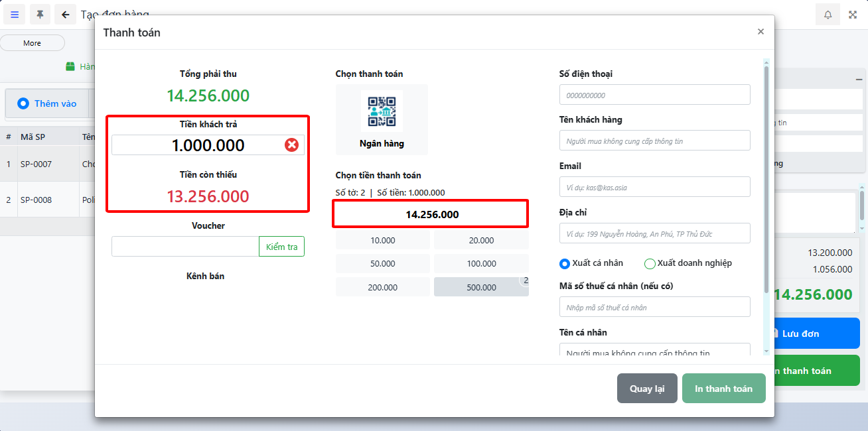868x431 pixels.
Task: Close the Thanh toán dialog
Action: (x=760, y=32)
